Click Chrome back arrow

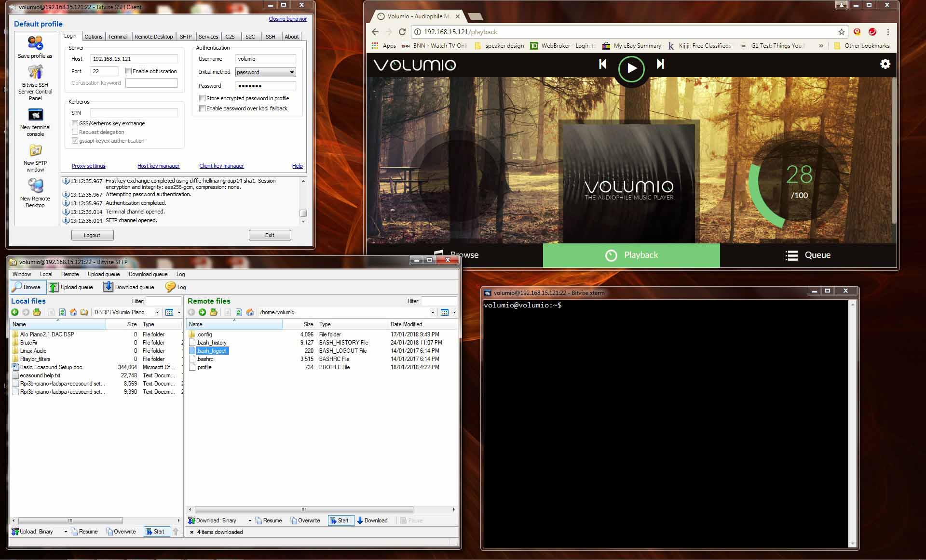(x=375, y=32)
